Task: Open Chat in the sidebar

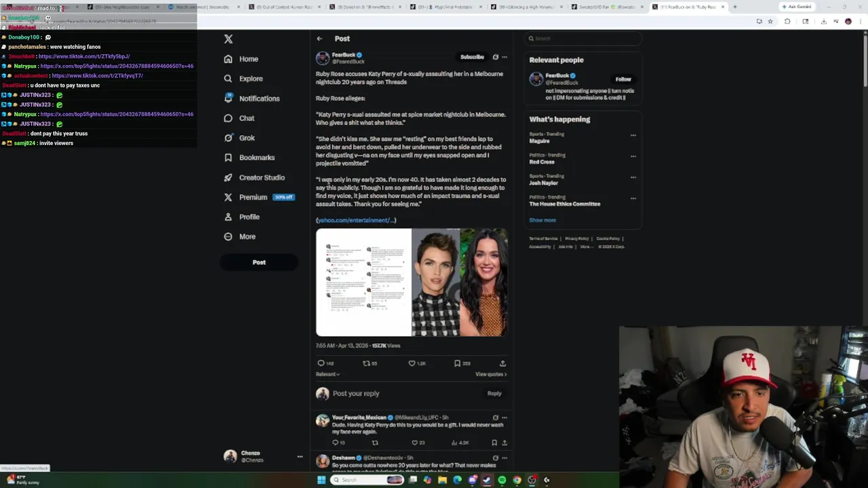Action: [x=239, y=118]
